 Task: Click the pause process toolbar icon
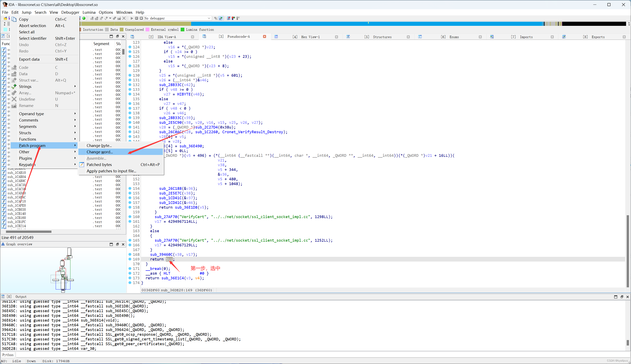coord(137,18)
